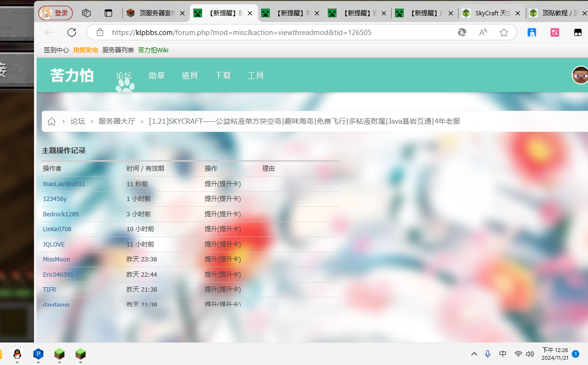The height and width of the screenshot is (365, 588).
Task: Click the 时间 / 有效期 column header
Action: pos(145,168)
